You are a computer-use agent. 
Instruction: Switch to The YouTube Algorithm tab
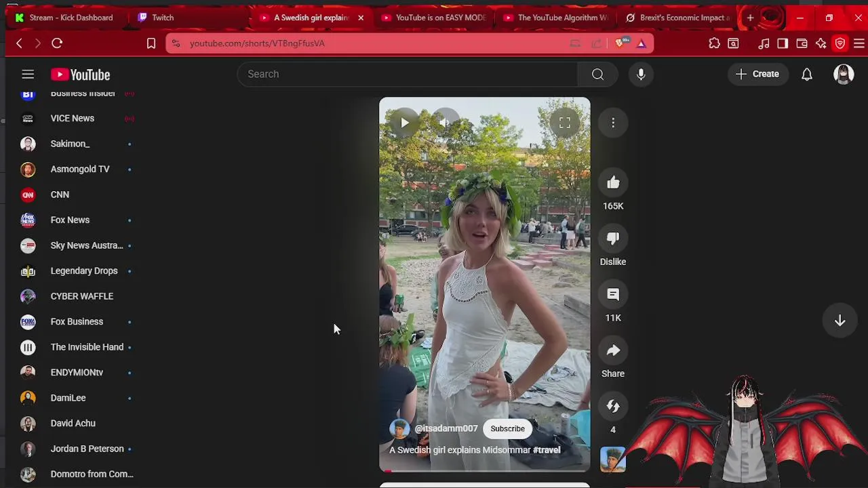[x=556, y=18]
